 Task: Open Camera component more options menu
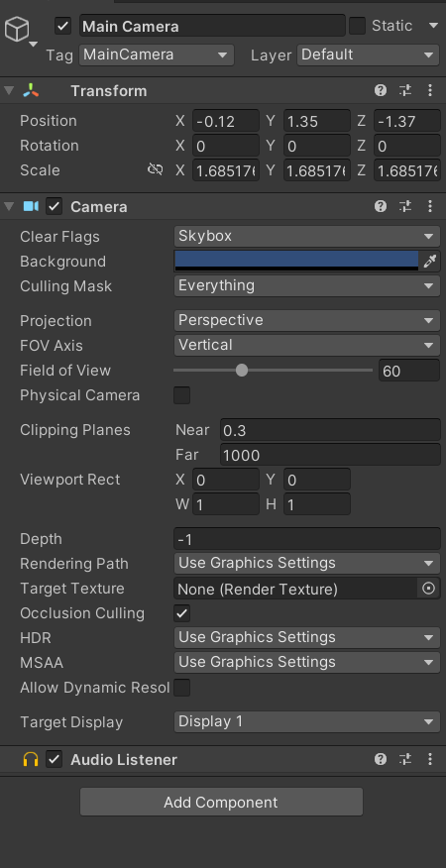click(x=430, y=206)
